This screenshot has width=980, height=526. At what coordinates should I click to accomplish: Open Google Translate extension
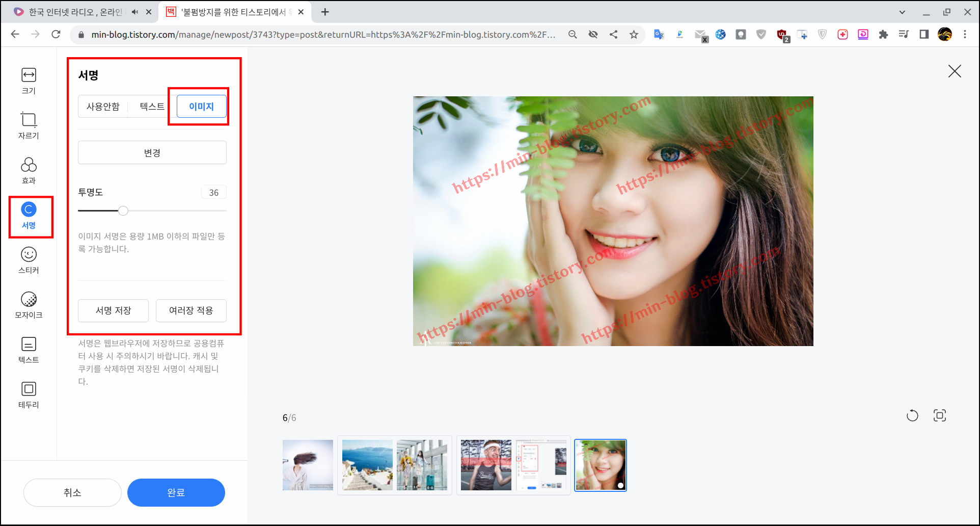[659, 34]
